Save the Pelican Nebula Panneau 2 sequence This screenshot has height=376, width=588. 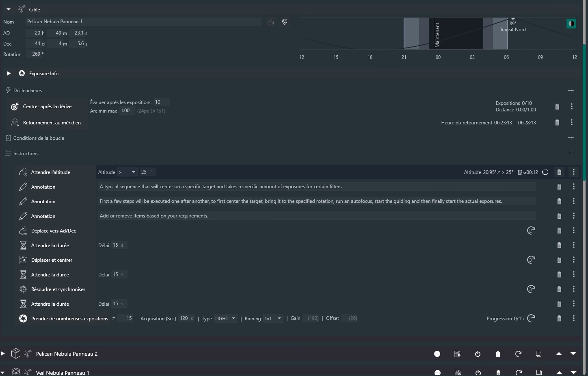coord(457,354)
